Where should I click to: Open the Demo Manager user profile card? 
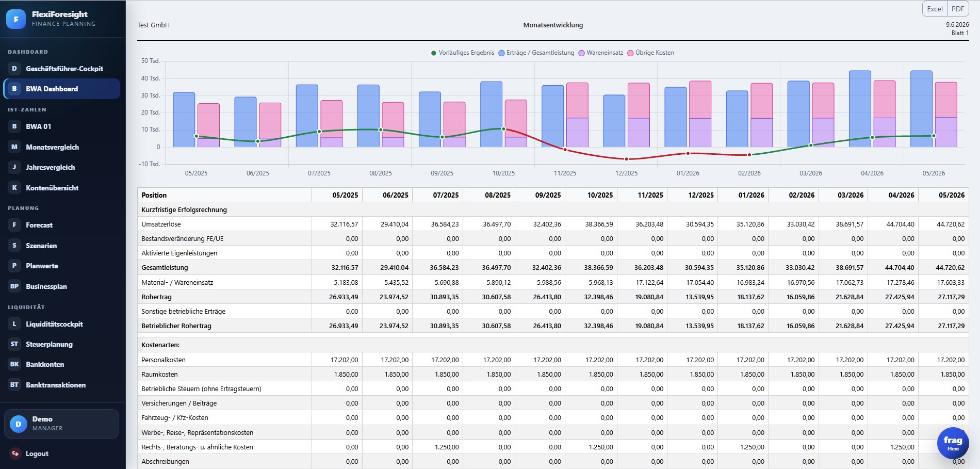coord(61,424)
